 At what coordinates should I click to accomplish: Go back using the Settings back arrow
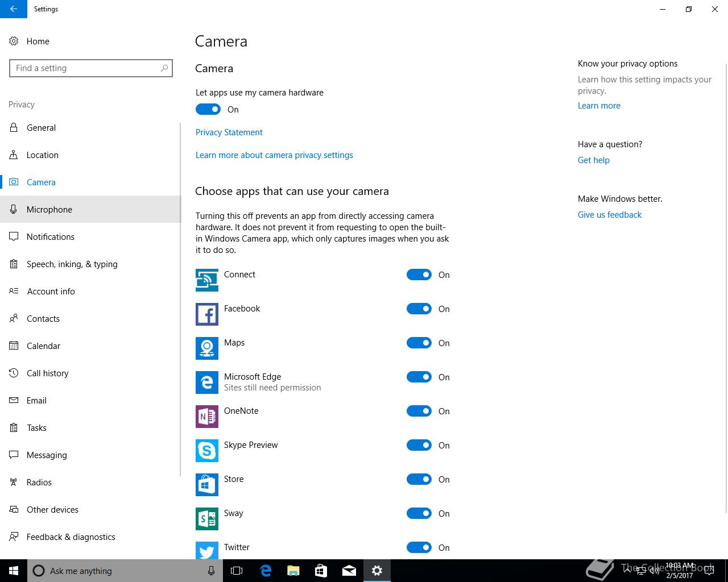14,9
